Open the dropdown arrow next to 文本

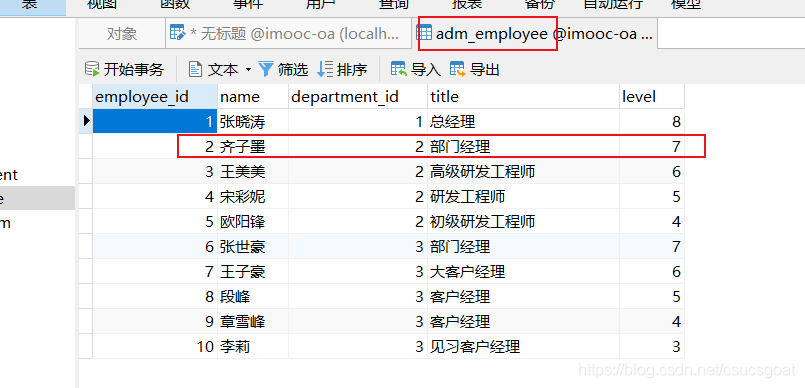(x=248, y=69)
